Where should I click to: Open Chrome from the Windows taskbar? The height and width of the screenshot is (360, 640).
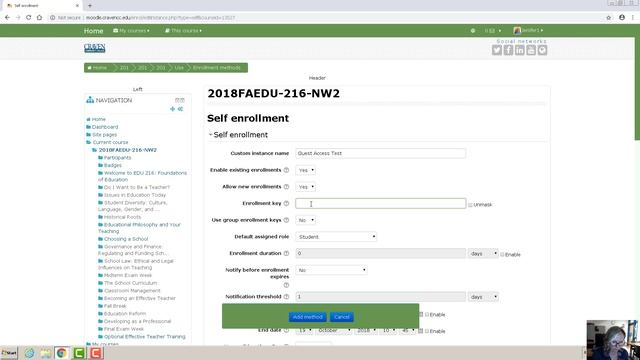click(62, 353)
